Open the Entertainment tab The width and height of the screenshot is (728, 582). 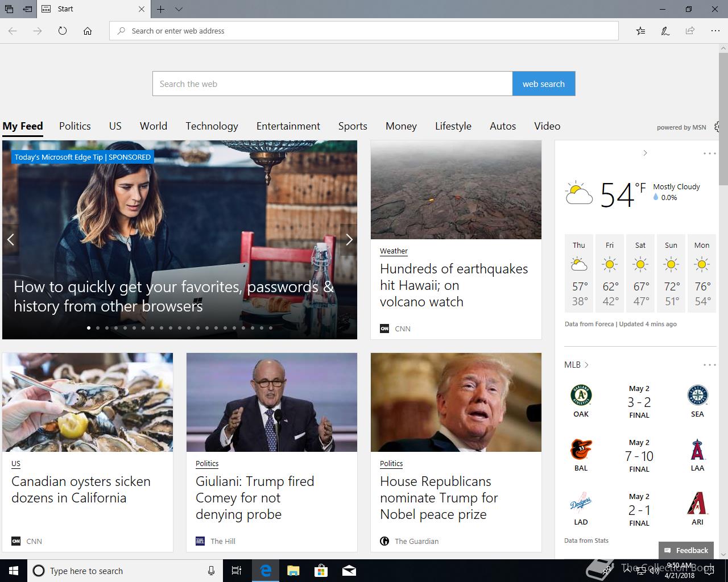coord(288,126)
